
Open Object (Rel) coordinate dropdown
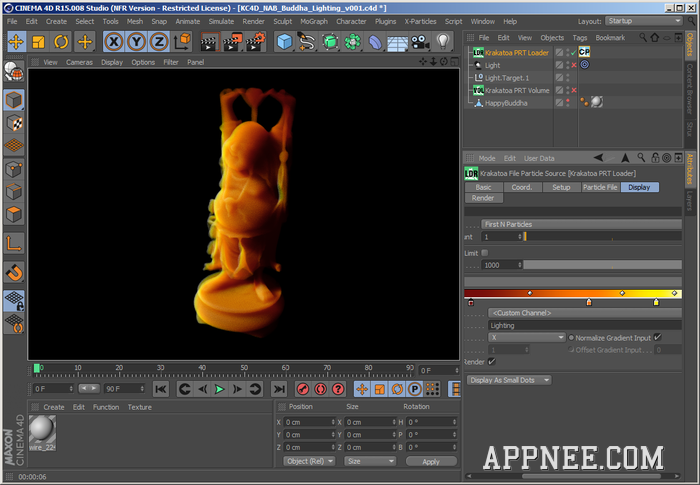click(x=309, y=461)
